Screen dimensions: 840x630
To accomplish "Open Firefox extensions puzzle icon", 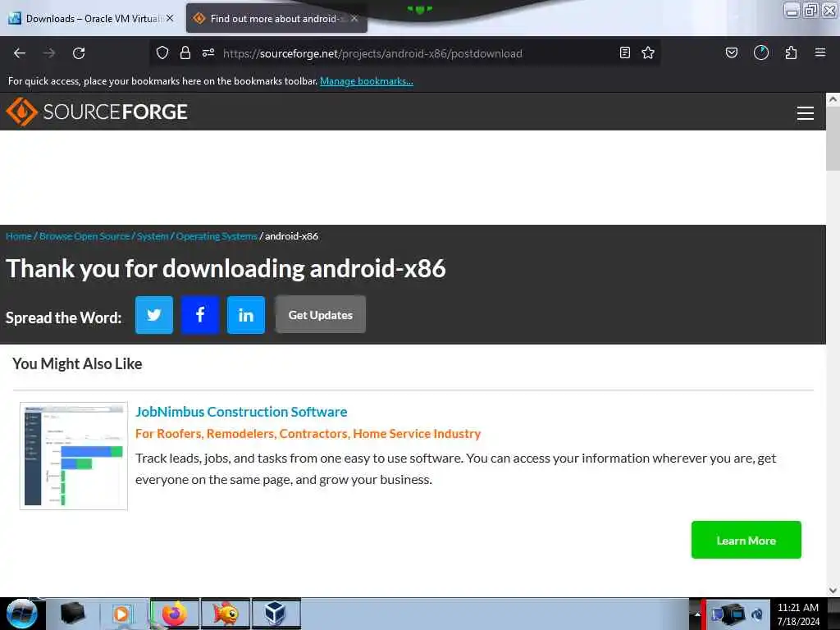I will 791,52.
